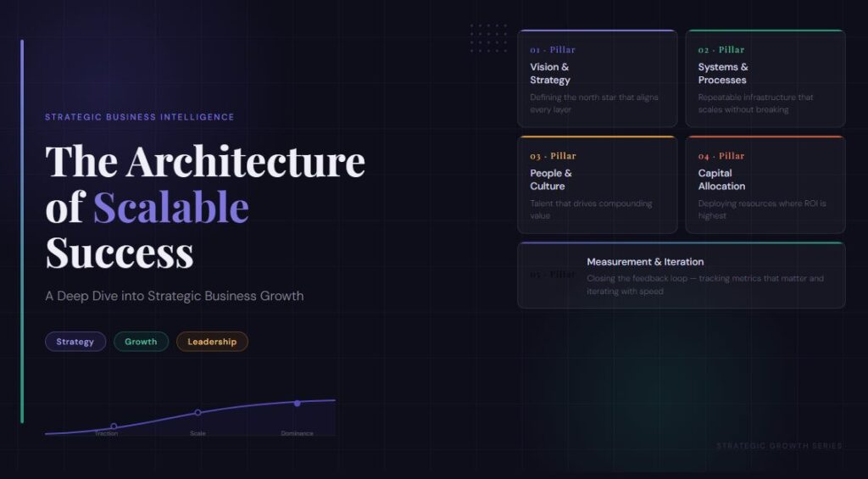
Task: Click the 01 · Pillar label
Action: click(x=553, y=50)
